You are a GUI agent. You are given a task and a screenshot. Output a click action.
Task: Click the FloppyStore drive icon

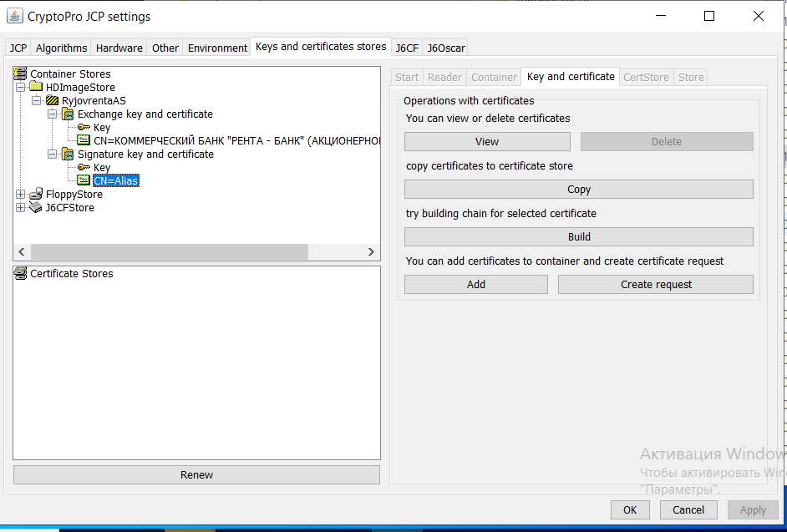point(36,195)
